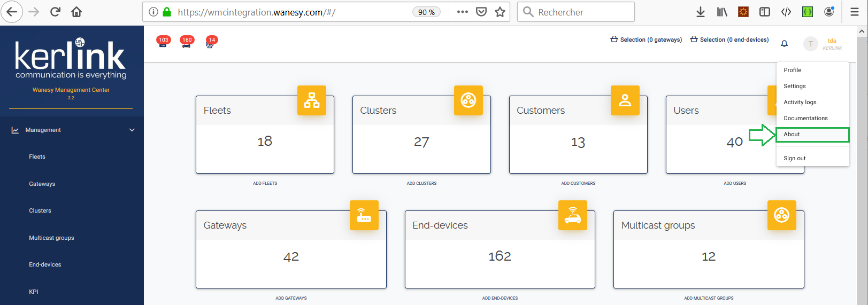Choose Sign out from user menu

point(794,158)
